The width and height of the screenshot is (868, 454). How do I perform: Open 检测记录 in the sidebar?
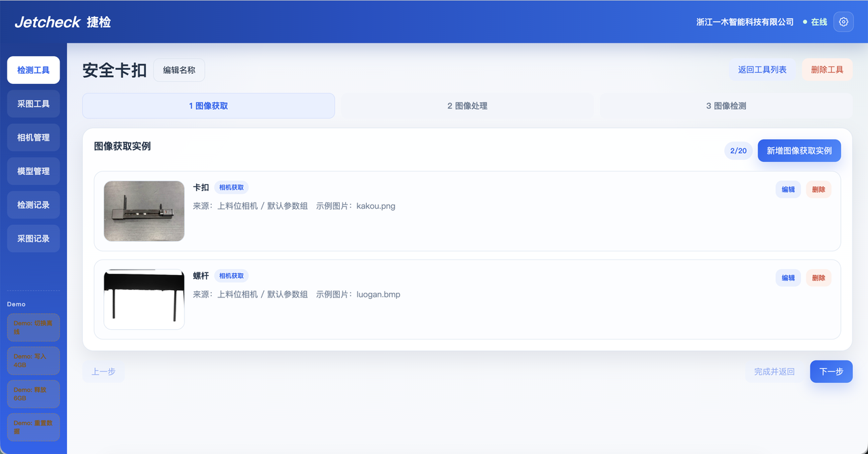tap(33, 205)
